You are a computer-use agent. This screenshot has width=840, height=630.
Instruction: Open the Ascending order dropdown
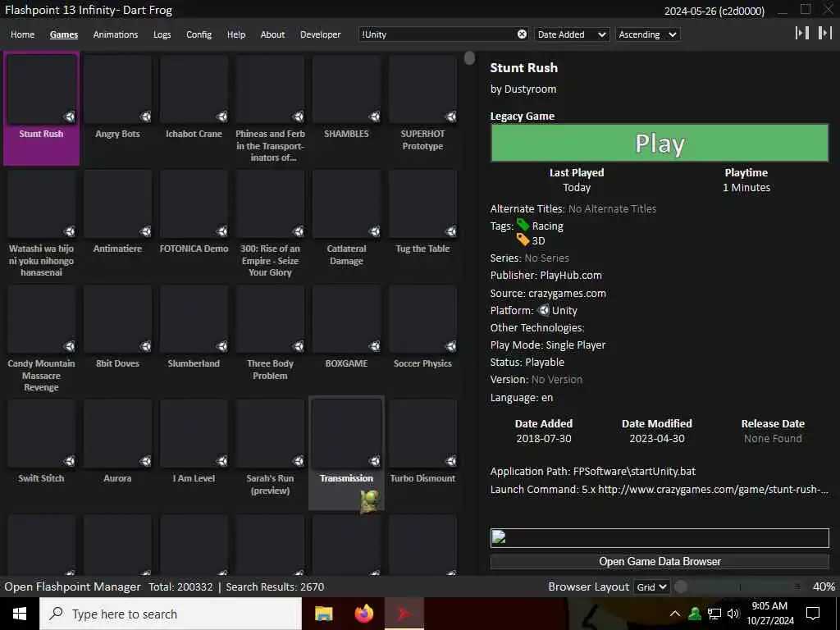(648, 34)
